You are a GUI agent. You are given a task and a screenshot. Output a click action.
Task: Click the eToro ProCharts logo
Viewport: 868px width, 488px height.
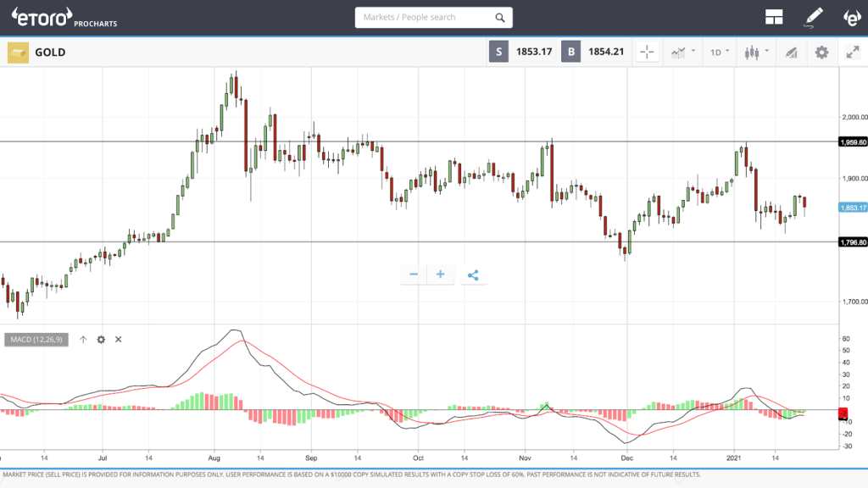click(64, 18)
